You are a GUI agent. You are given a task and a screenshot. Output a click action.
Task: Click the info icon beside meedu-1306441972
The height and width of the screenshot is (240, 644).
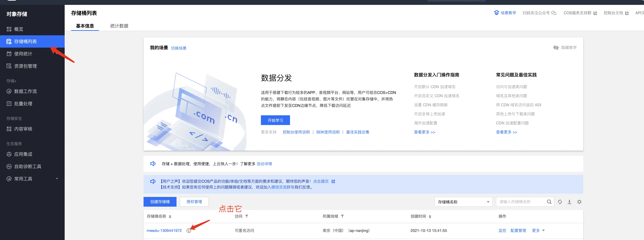[189, 230]
